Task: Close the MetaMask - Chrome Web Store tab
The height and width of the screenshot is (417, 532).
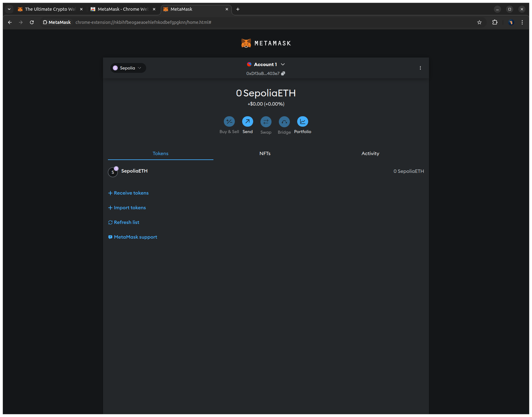Action: [154, 9]
